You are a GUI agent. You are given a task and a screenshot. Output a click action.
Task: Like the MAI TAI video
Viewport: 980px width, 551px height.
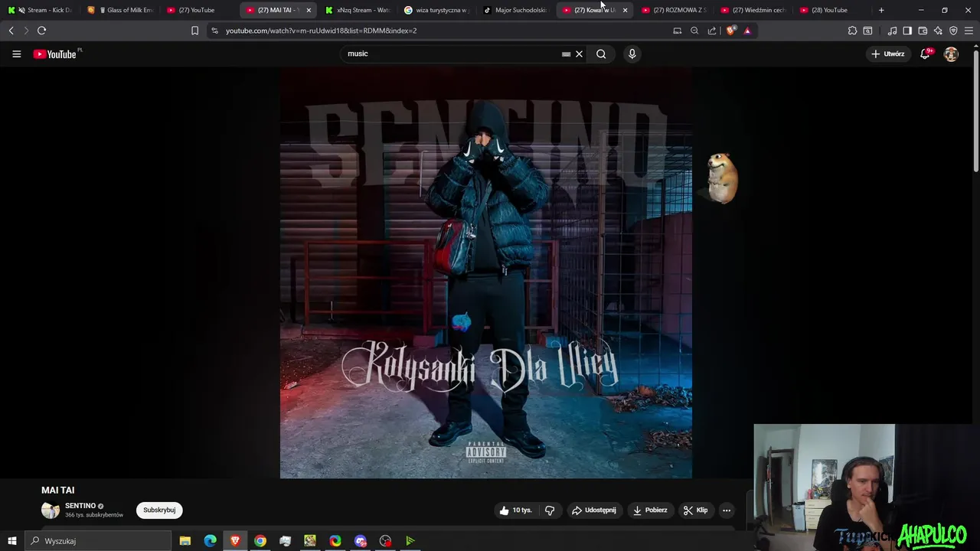[x=515, y=510]
